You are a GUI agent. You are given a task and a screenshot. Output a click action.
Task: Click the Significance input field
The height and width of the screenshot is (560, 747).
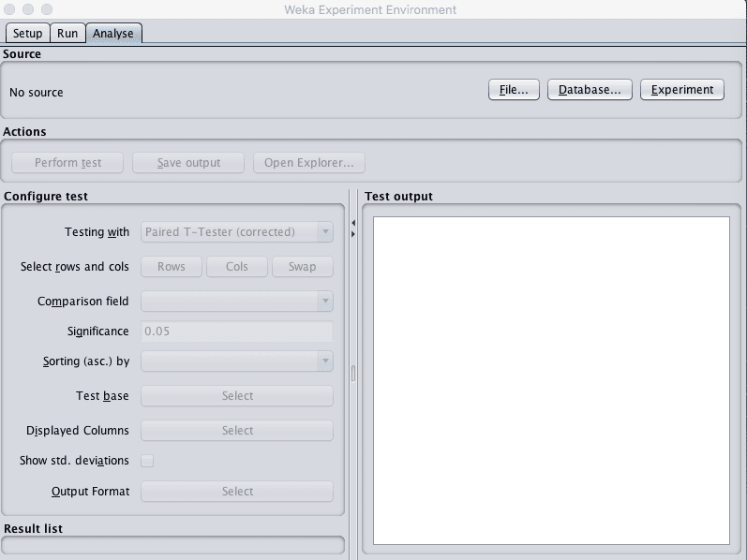237,332
